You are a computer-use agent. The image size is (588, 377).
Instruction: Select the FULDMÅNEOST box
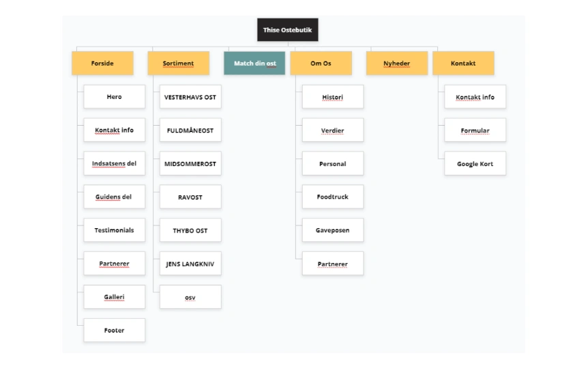tap(190, 130)
